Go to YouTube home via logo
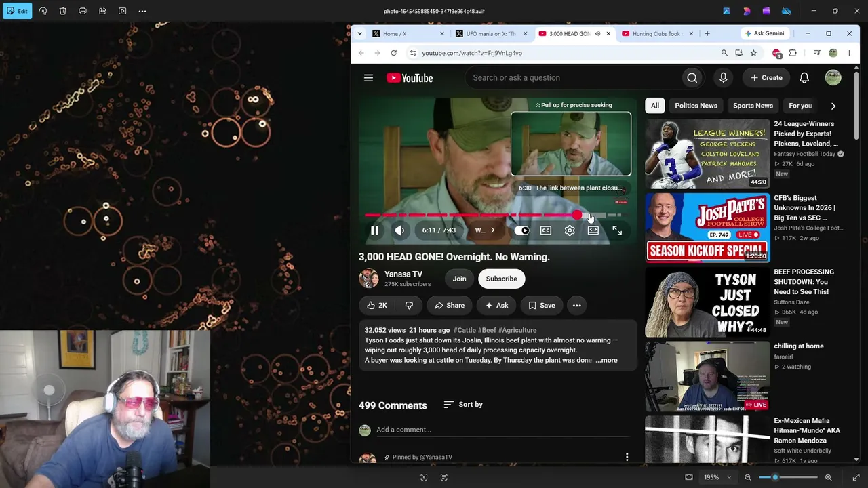 tap(410, 78)
